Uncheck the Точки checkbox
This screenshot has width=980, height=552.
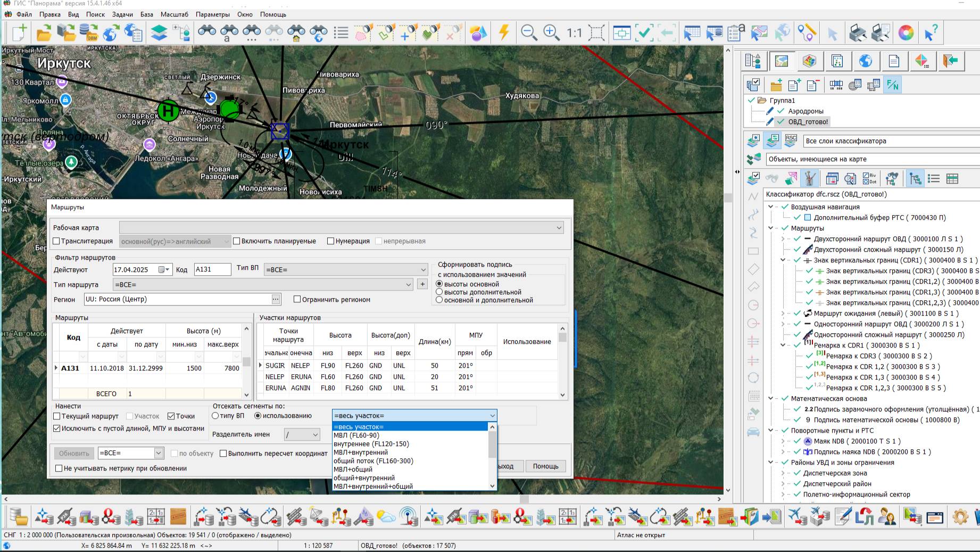point(171,416)
